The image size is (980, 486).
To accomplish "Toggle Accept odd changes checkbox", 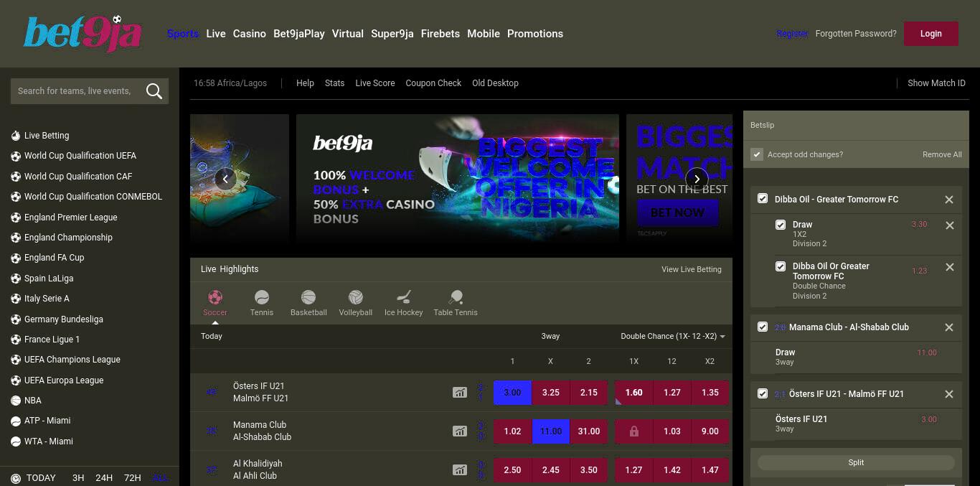I will click(756, 154).
